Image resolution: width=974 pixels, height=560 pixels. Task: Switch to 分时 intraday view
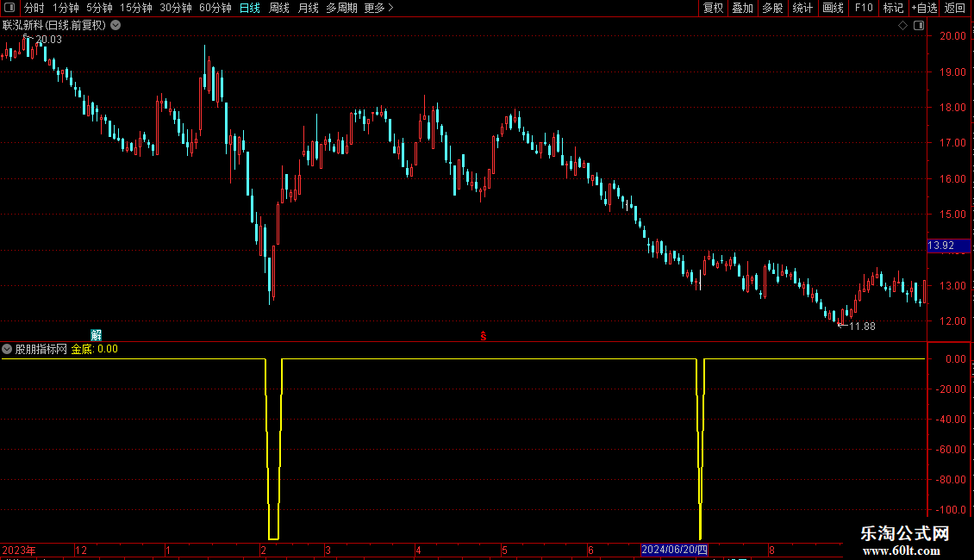click(34, 8)
